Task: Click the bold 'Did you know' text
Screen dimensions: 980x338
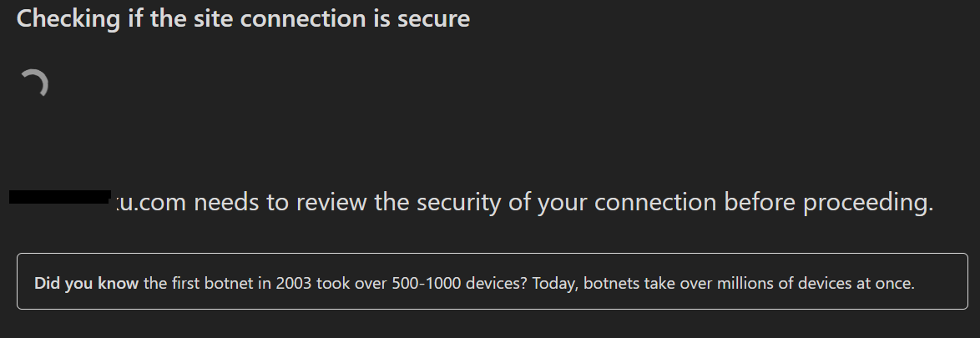Action: tap(86, 283)
